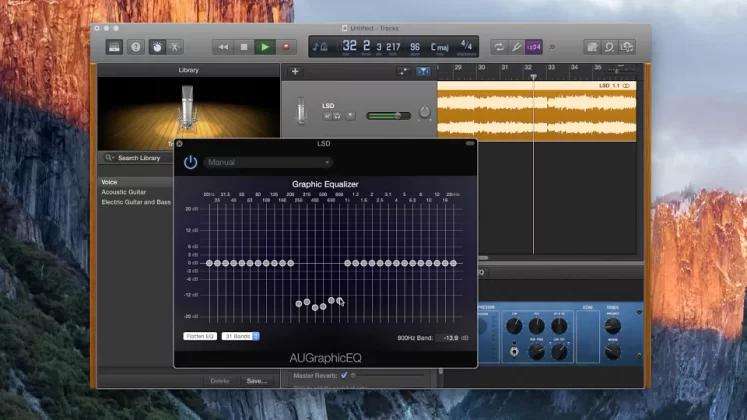Viewport: 747px width, 420px height.
Task: Select Electric Guitar and Bass category
Action: tap(136, 202)
